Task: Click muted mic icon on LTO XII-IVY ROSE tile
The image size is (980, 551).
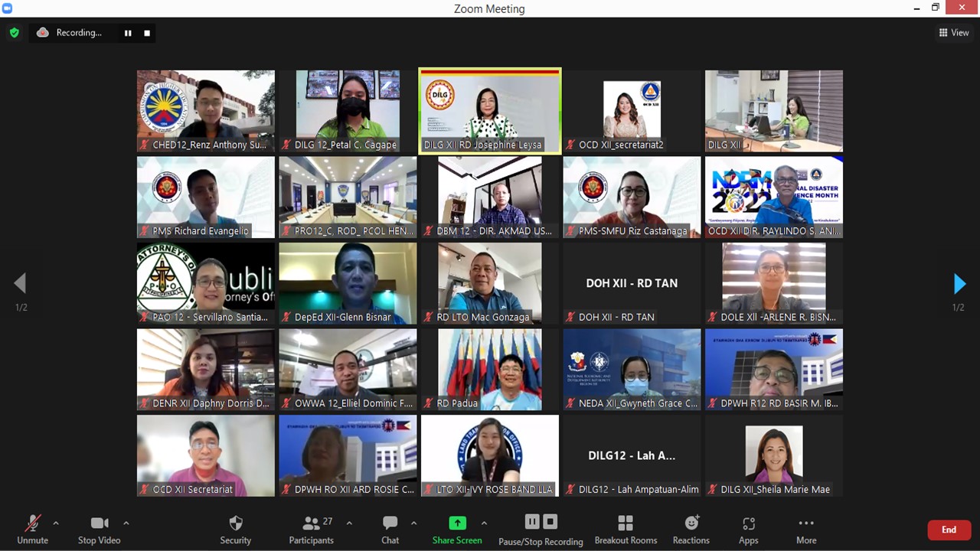Action: pyautogui.click(x=429, y=490)
